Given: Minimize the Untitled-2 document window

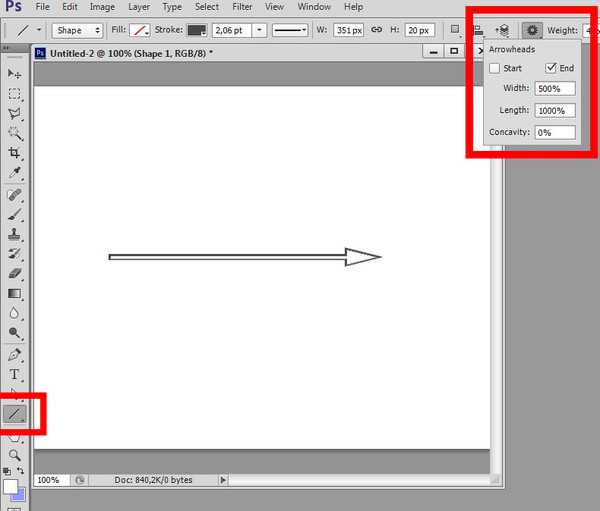Looking at the screenshot, I should 433,51.
